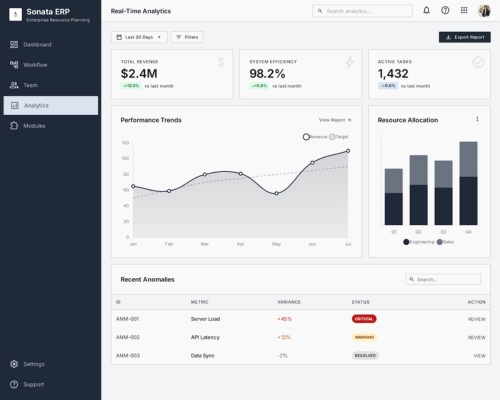Click the RESOLVED status badge
Image resolution: width=500 pixels, height=400 pixels.
pyautogui.click(x=365, y=356)
